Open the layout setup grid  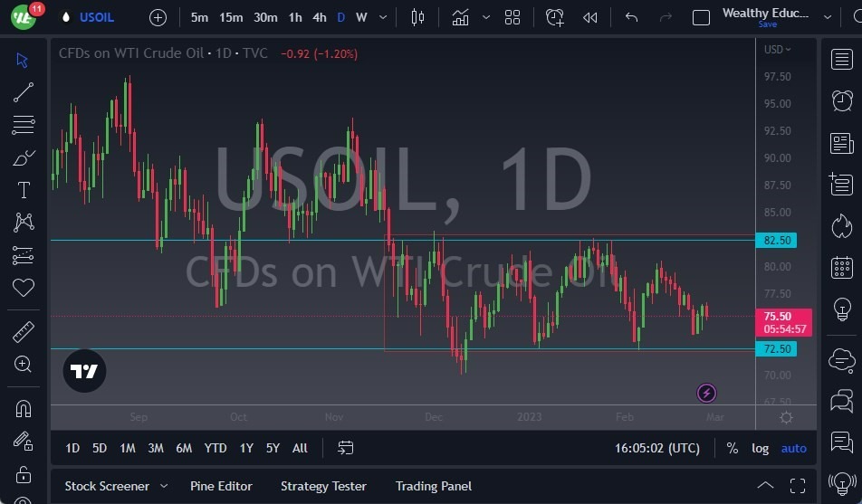click(x=512, y=17)
